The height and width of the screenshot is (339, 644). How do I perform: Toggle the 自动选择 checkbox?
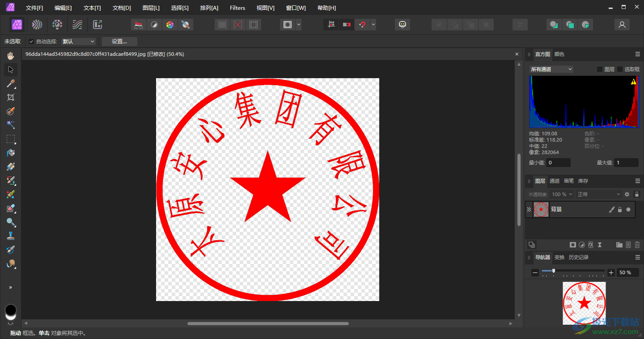(x=31, y=42)
